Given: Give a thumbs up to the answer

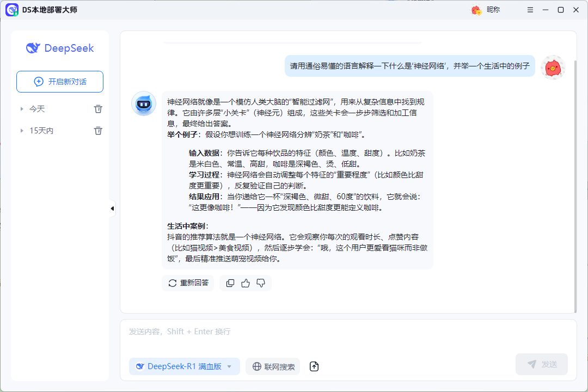Looking at the screenshot, I should [245, 283].
